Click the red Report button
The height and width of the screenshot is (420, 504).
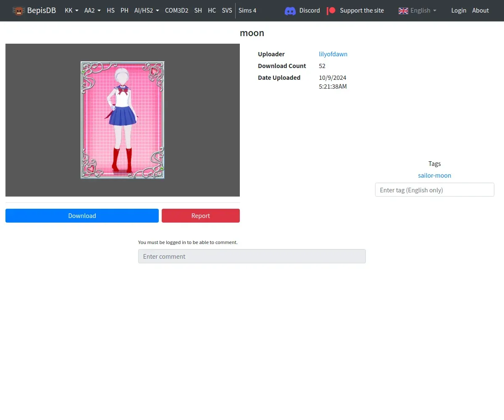201,216
